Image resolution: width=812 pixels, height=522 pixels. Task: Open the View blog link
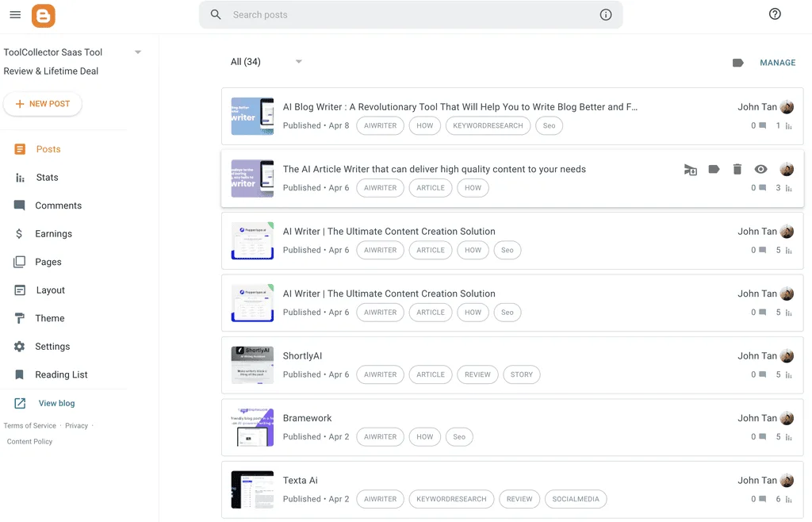pos(56,403)
